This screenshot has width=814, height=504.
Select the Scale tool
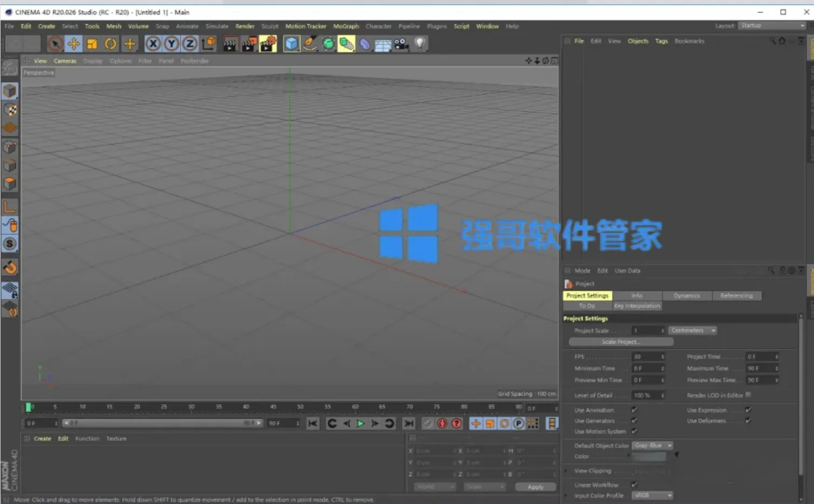92,44
